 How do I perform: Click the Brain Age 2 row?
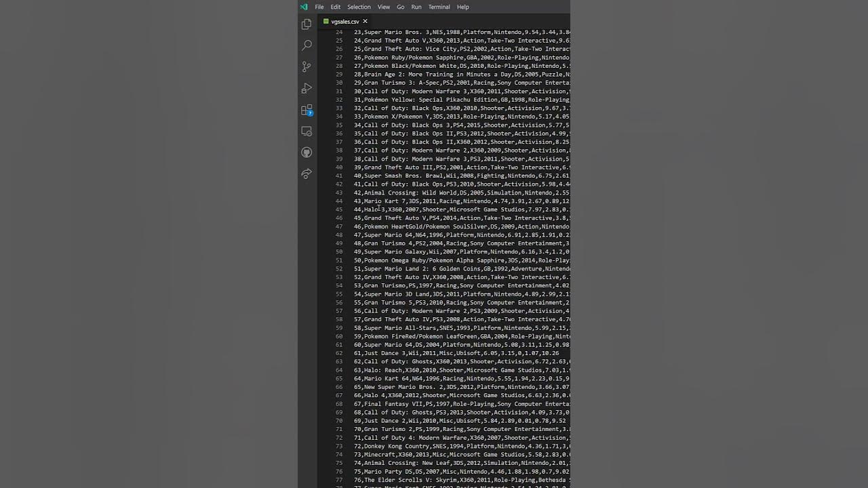point(462,75)
